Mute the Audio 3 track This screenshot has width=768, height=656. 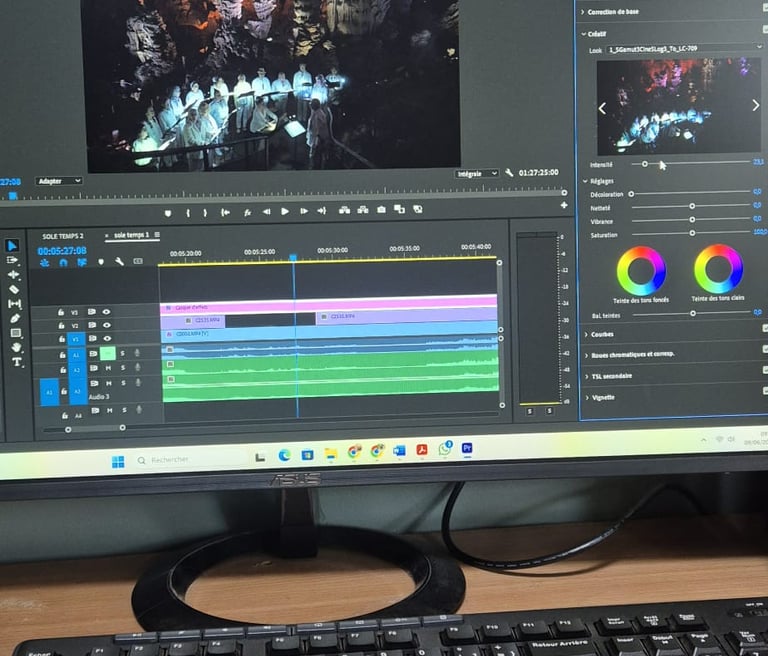point(109,383)
